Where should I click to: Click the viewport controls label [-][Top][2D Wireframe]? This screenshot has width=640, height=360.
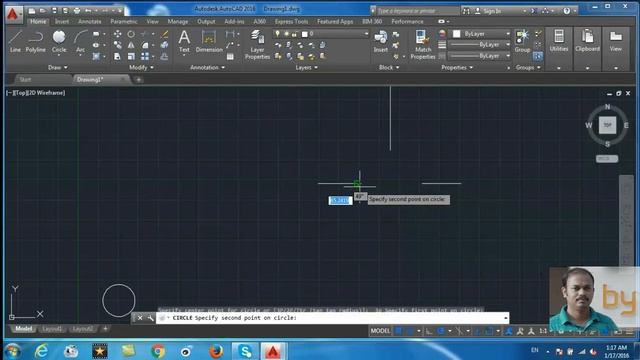(x=36, y=93)
